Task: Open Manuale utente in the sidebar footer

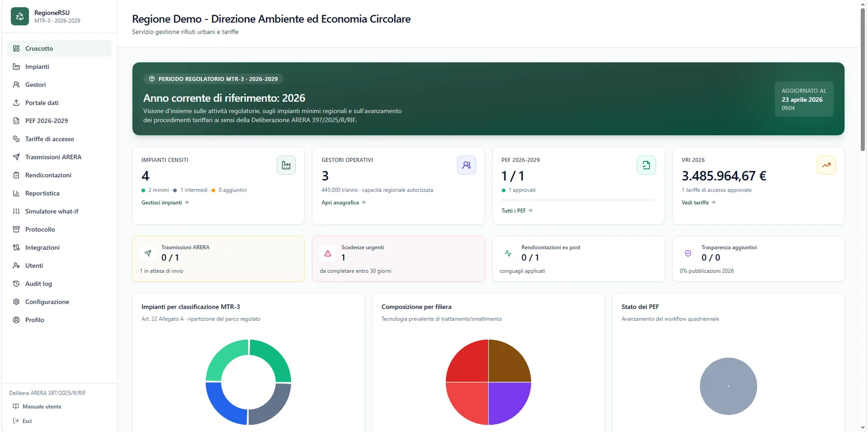Action: 37,406
